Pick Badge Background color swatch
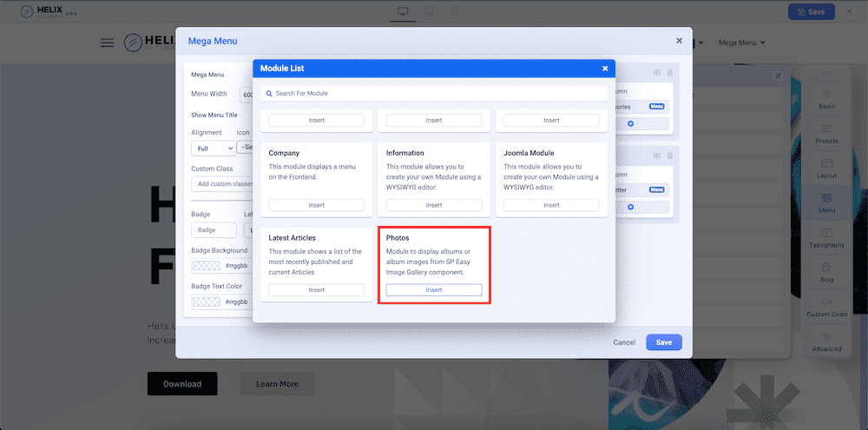 tap(206, 266)
